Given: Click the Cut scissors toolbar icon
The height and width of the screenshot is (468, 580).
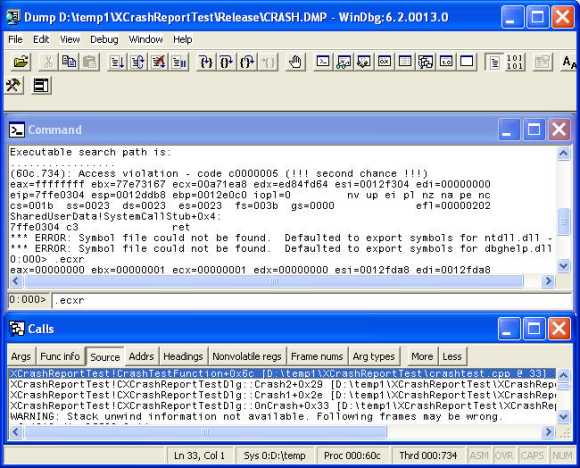Looking at the screenshot, I should pyautogui.click(x=48, y=61).
